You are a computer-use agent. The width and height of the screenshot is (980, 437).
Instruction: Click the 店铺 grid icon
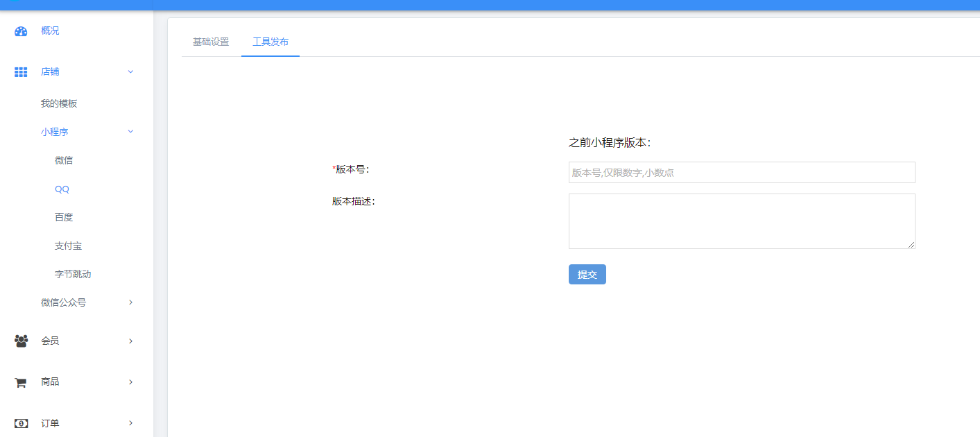21,71
